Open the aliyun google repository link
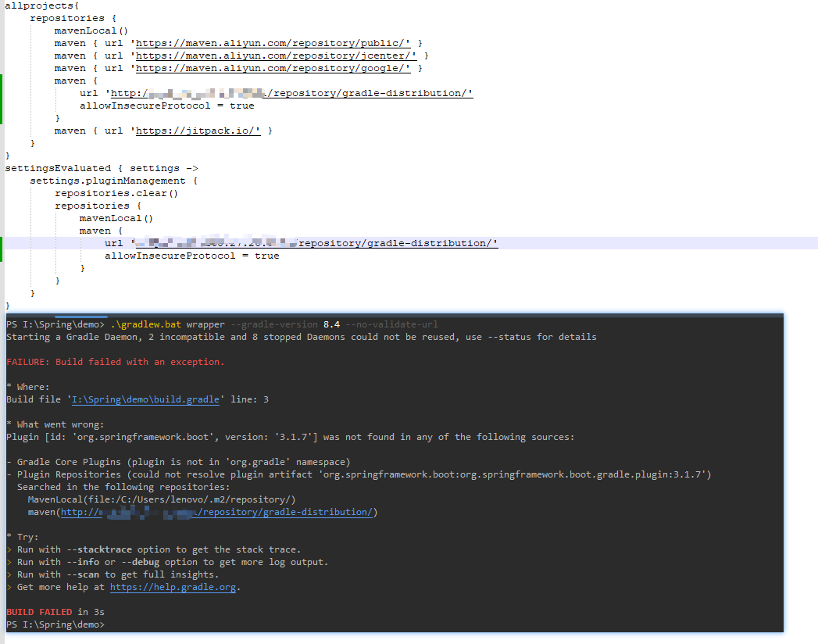The image size is (818, 644). pos(273,67)
